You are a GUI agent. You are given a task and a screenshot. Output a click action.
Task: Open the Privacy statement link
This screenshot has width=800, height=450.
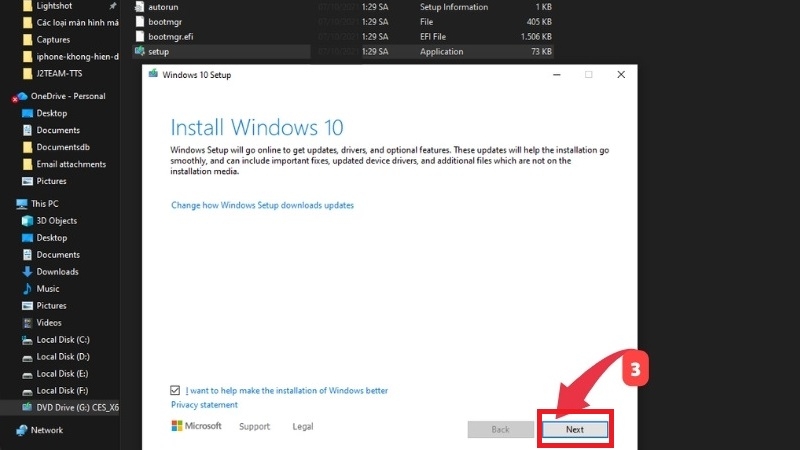204,405
